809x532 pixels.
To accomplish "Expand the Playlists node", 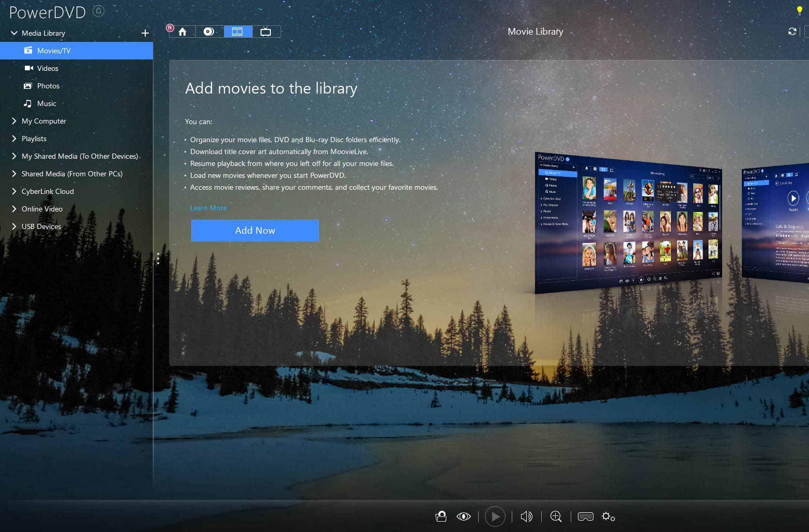I will [x=14, y=139].
